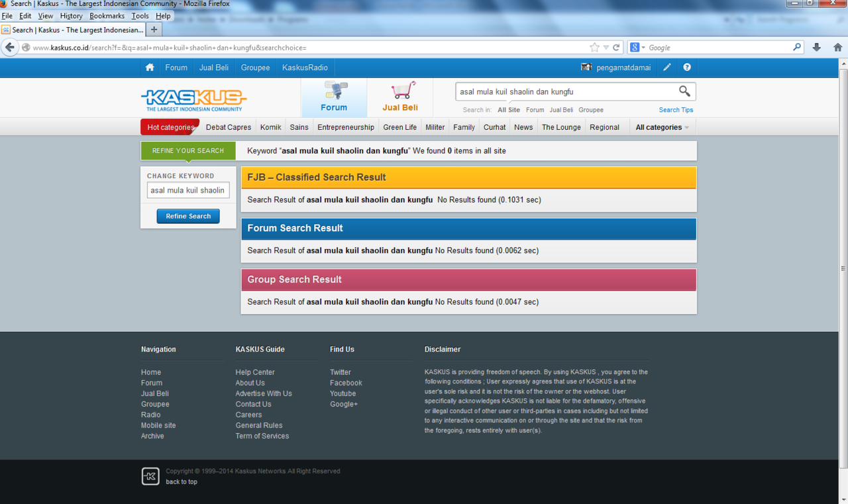Open the Twitter footer link

point(341,372)
